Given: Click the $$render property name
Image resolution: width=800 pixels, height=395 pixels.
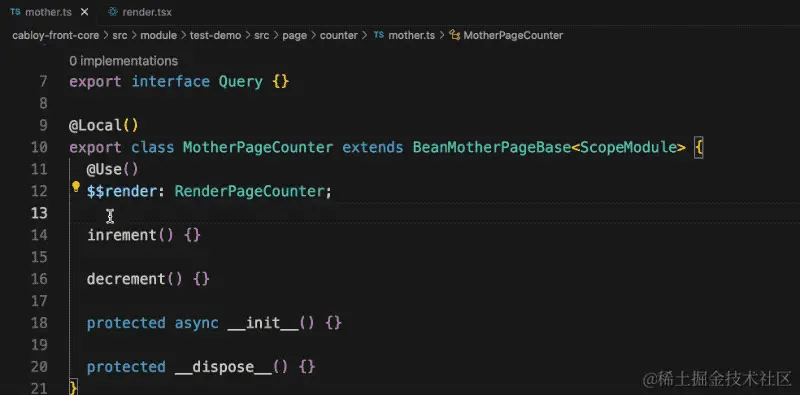Looking at the screenshot, I should [x=121, y=191].
